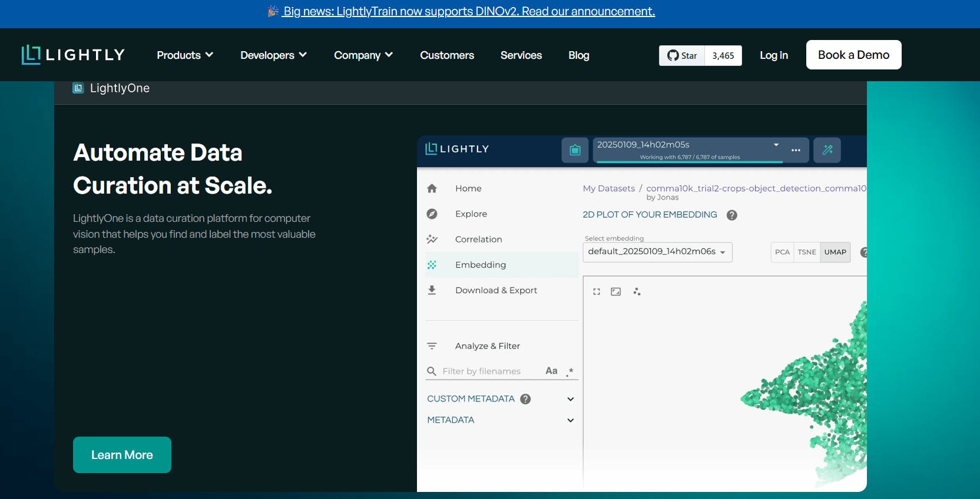Image resolution: width=980 pixels, height=499 pixels.
Task: Open the Company dropdown menu
Action: pos(363,55)
